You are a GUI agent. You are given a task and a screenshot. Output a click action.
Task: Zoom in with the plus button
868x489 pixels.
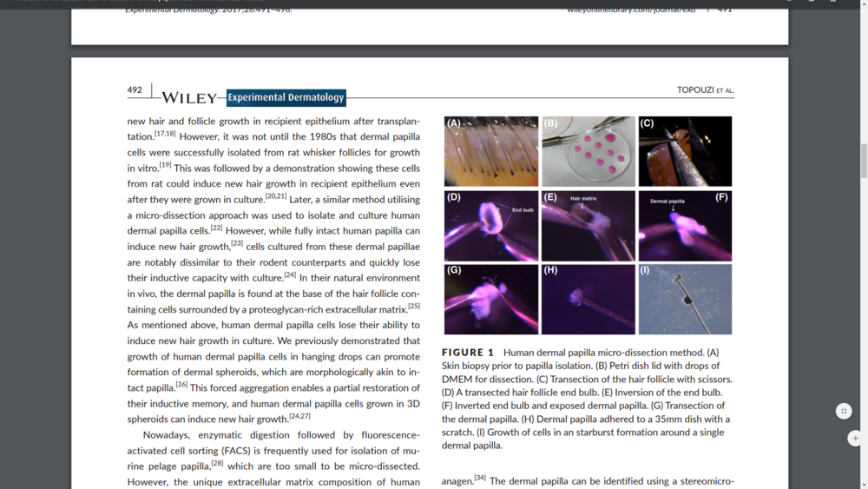click(855, 439)
